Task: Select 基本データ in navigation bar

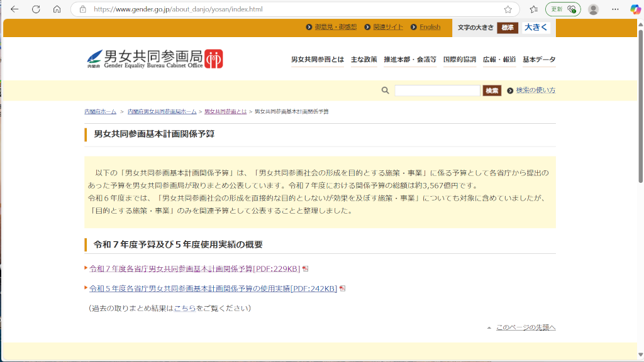Action: click(539, 60)
